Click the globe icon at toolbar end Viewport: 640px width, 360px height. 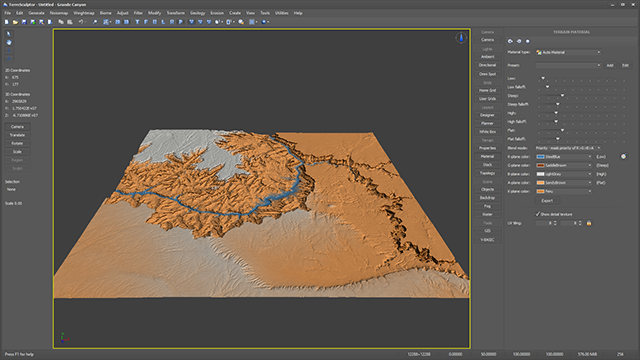click(264, 22)
